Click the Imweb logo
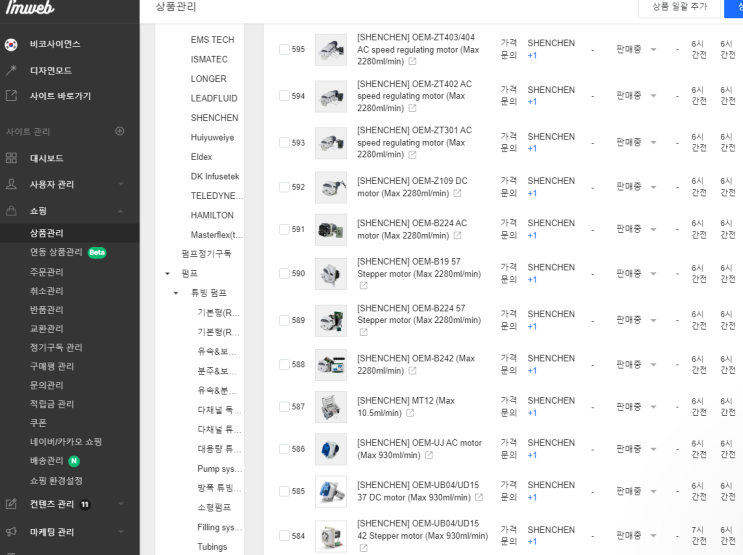Screen dimensions: 743x555 tap(29, 8)
